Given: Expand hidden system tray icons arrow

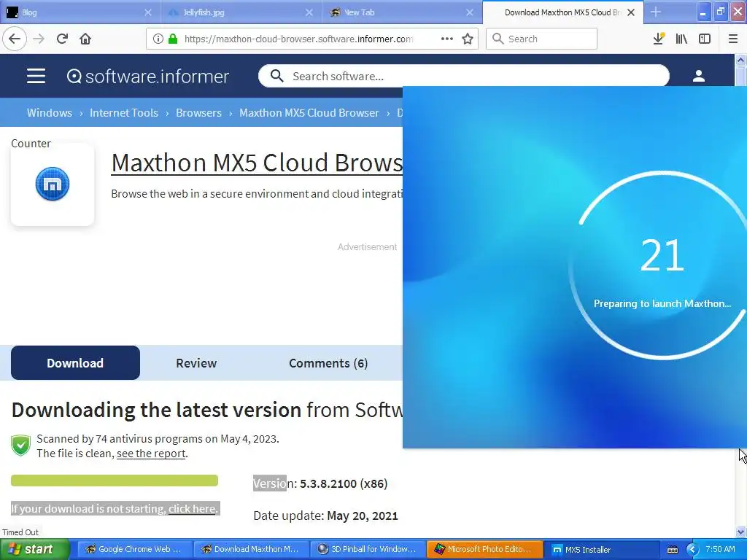Looking at the screenshot, I should click(x=692, y=550).
